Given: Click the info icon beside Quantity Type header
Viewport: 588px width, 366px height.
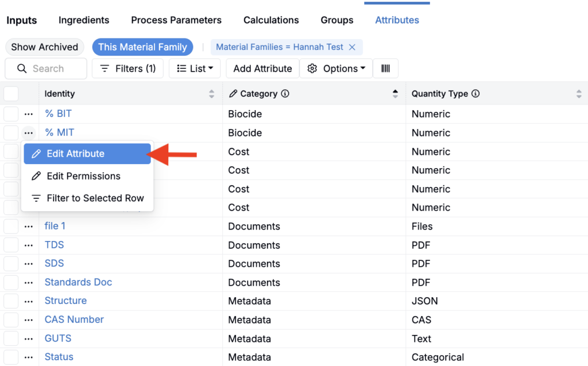Looking at the screenshot, I should click(x=475, y=94).
